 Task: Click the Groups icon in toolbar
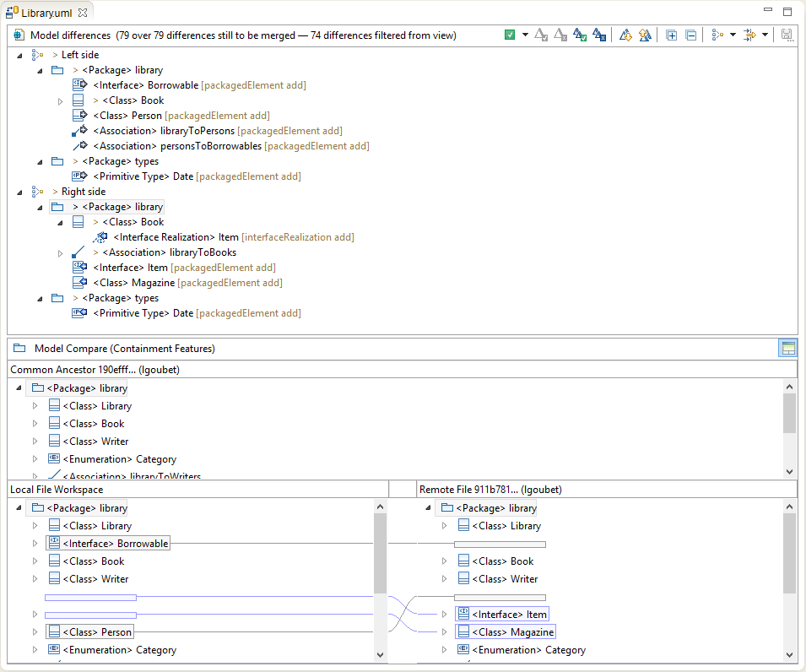point(717,35)
